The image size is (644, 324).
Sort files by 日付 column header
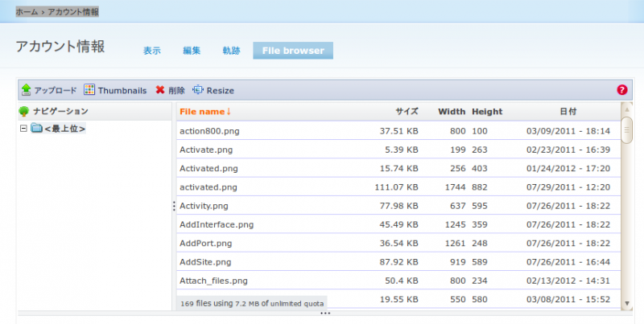click(568, 111)
